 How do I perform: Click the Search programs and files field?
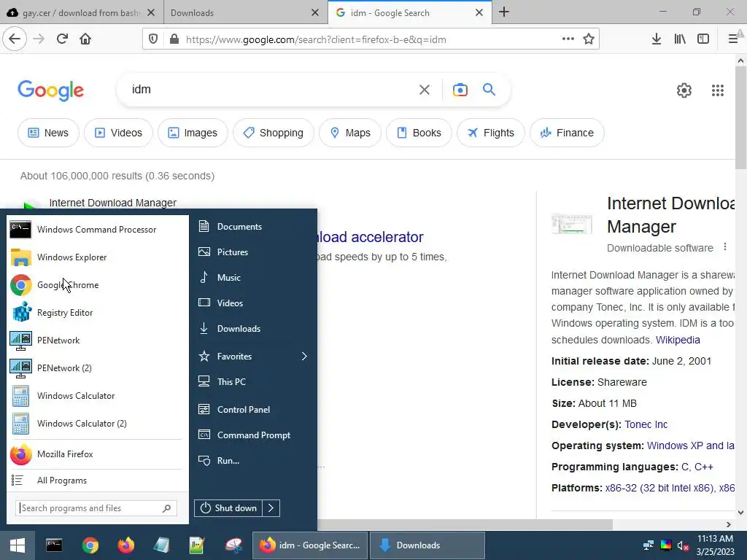tap(96, 508)
